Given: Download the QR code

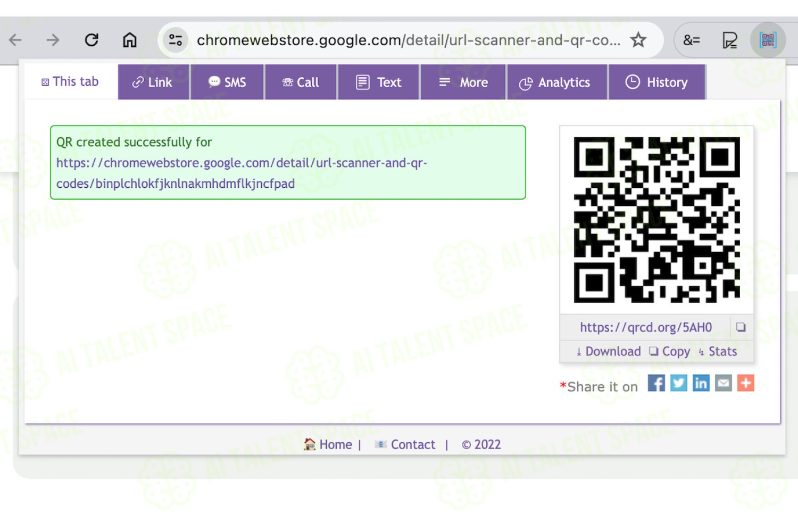Looking at the screenshot, I should pyautogui.click(x=609, y=352).
